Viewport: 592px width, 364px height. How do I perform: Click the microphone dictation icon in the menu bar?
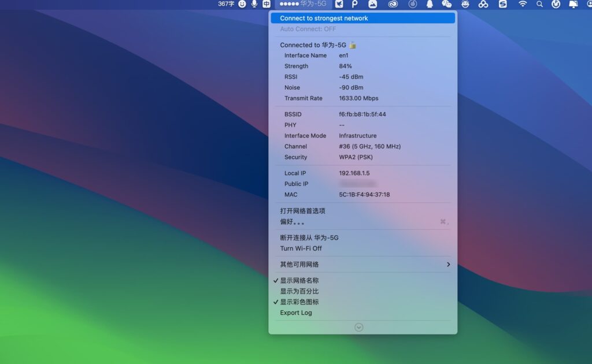[254, 4]
